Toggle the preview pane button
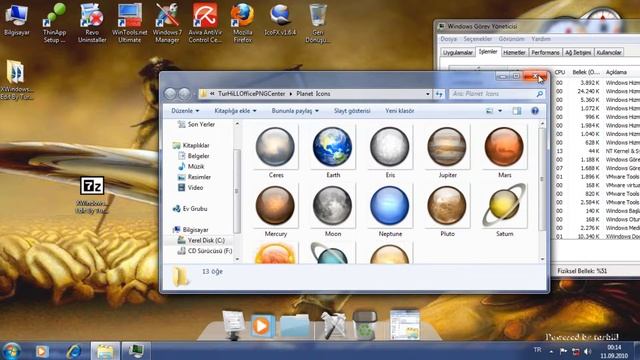Screen dimensions: 640x360 [x=517, y=111]
